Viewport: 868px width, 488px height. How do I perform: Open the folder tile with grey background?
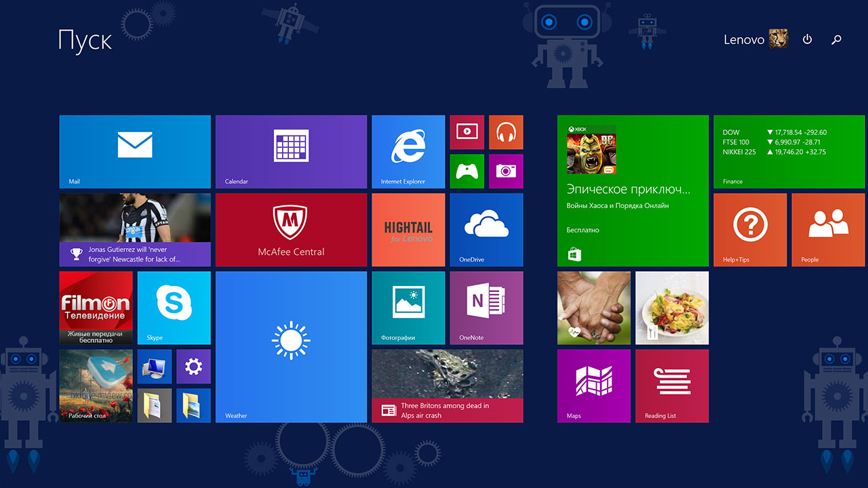click(155, 405)
